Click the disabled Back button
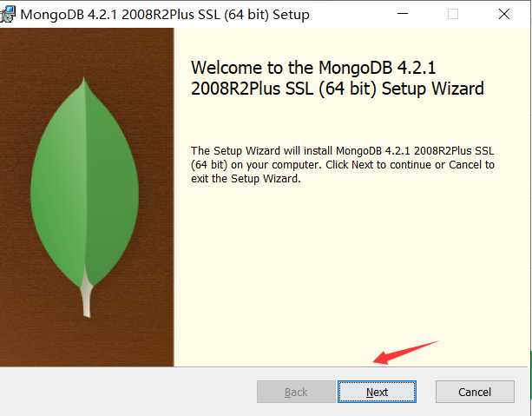532x416 pixels. click(x=296, y=392)
